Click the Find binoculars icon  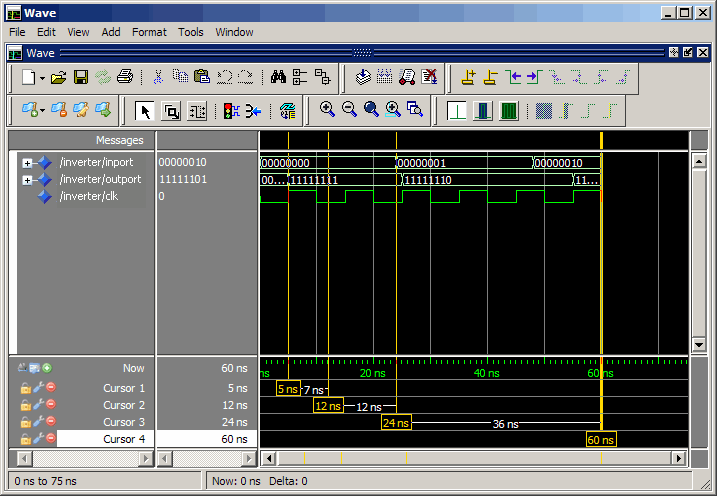click(x=278, y=77)
